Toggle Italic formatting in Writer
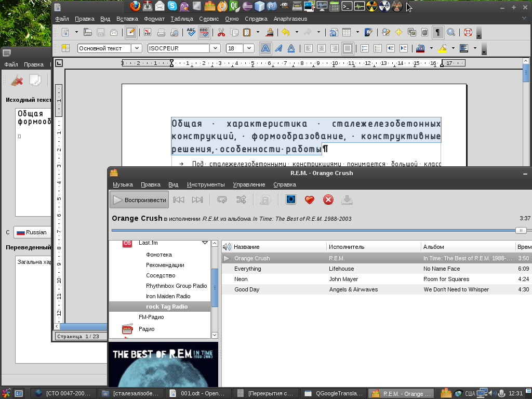Screen dimensions: 532x399 pos(278,48)
